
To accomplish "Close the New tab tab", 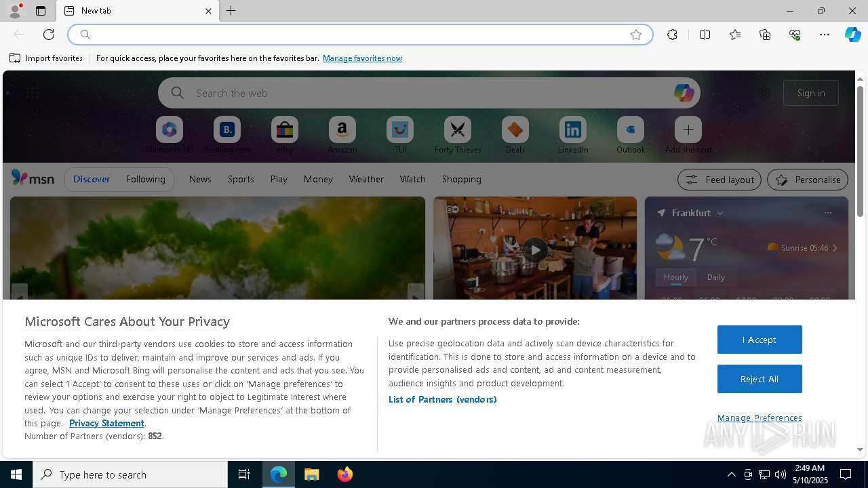I will click(x=208, y=11).
